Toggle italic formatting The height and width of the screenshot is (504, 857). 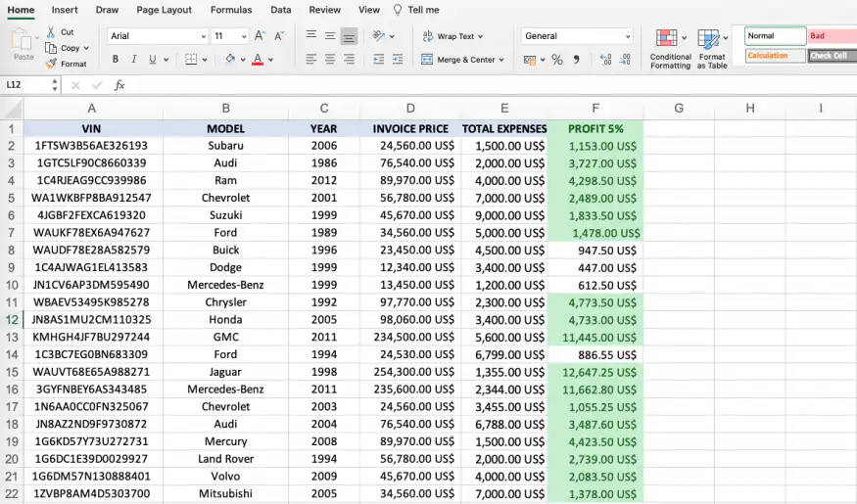(134, 59)
